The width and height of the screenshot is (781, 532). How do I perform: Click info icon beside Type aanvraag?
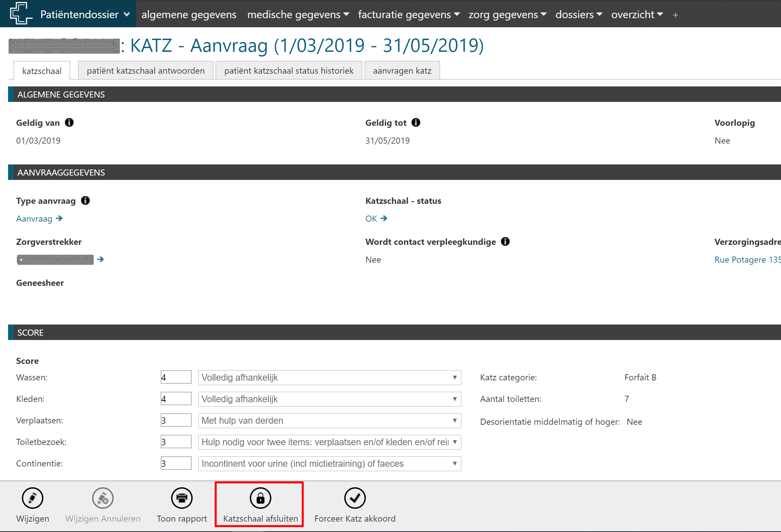coord(85,201)
